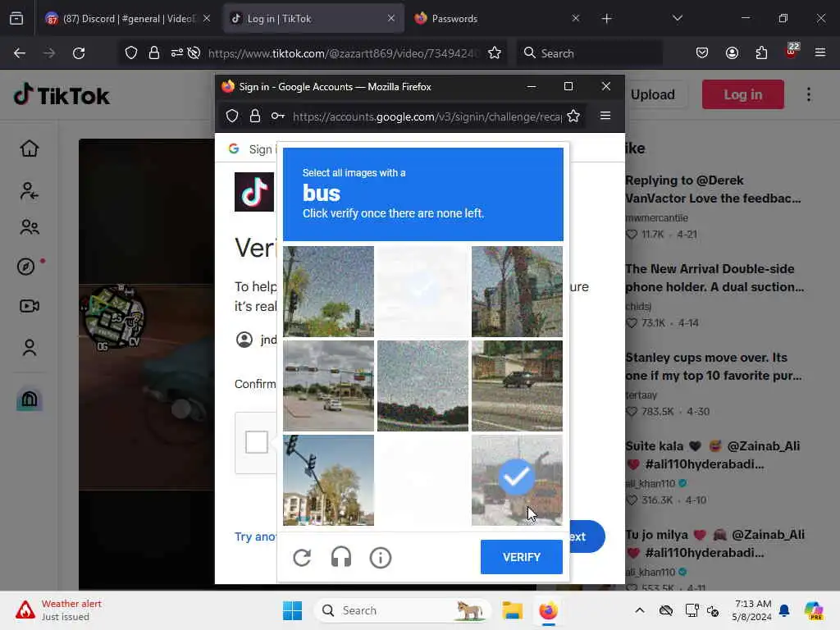
Task: Open Replying to @Derek VanVactor video
Action: [x=713, y=189]
